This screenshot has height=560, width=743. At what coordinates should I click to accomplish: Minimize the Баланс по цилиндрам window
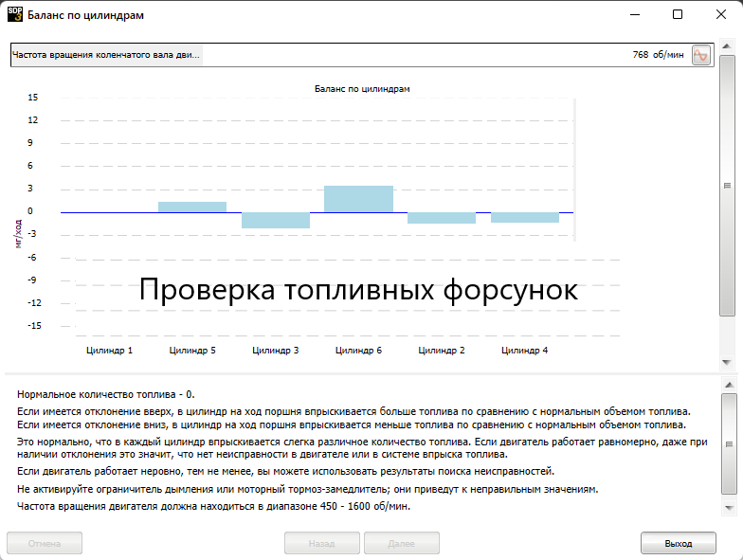click(x=635, y=15)
